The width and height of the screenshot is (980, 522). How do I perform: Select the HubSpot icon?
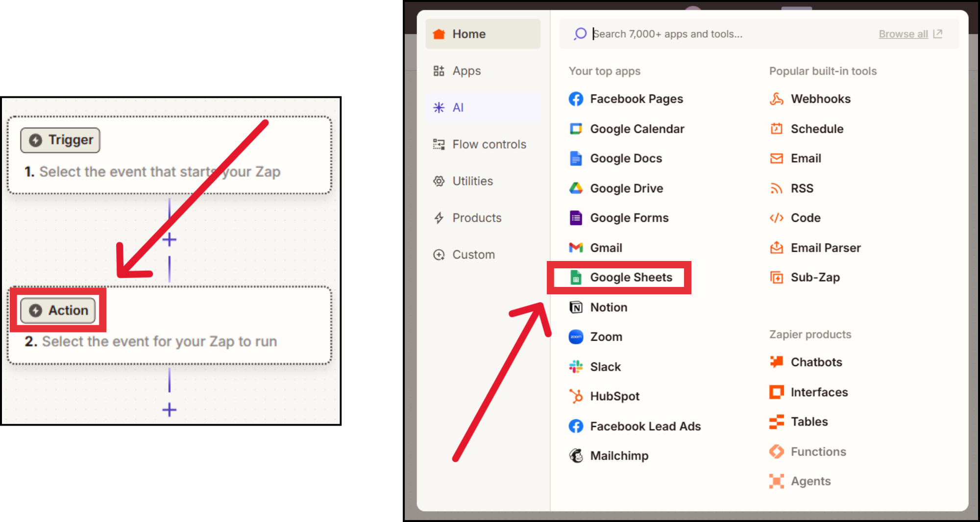click(x=576, y=396)
